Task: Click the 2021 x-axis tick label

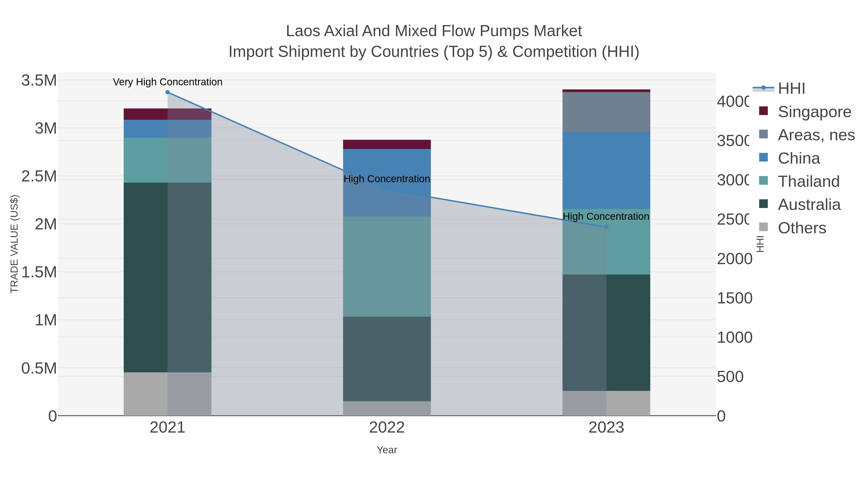Action: click(168, 428)
